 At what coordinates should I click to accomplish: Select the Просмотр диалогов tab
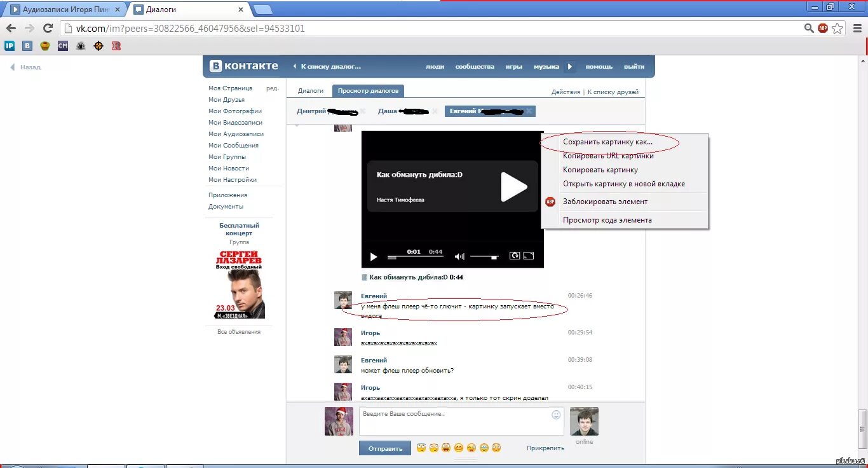[x=368, y=91]
